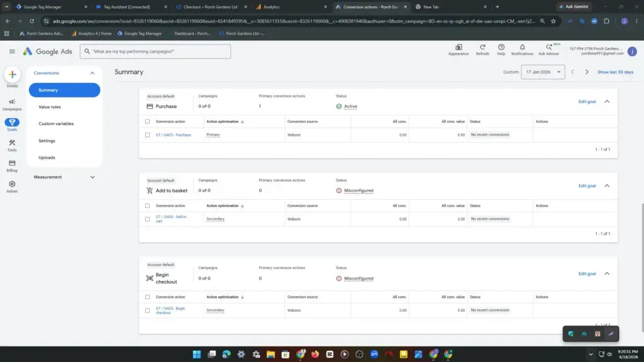This screenshot has height=362, width=644.
Task: Click Show last 30 days
Action: coord(615,72)
